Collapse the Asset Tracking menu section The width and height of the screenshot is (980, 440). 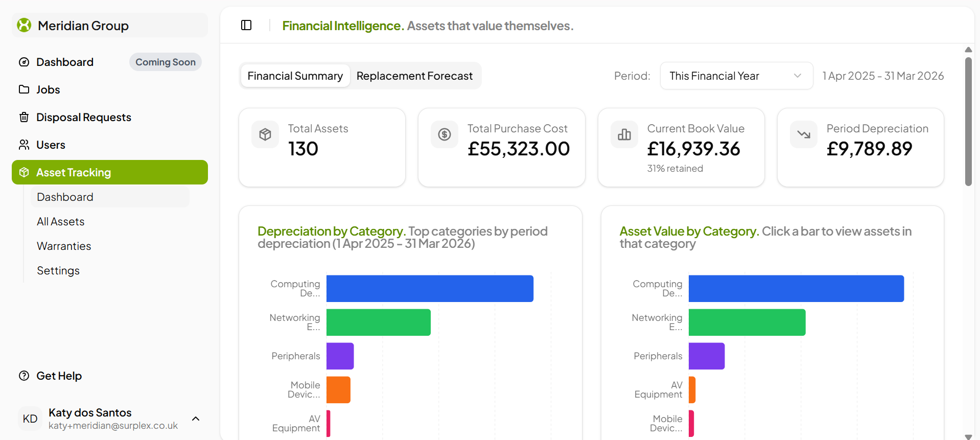click(x=110, y=172)
